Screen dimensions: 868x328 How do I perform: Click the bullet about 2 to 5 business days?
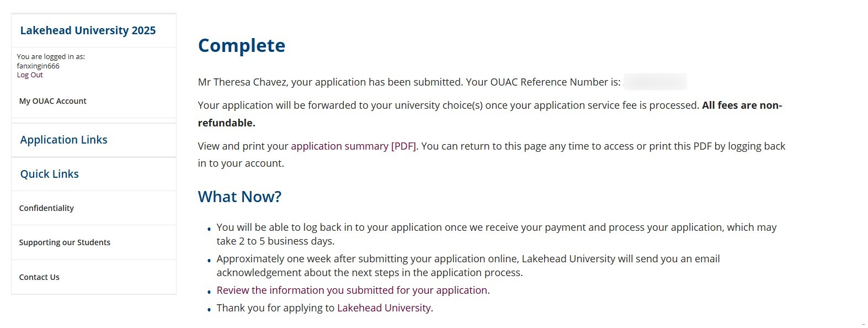pos(496,234)
